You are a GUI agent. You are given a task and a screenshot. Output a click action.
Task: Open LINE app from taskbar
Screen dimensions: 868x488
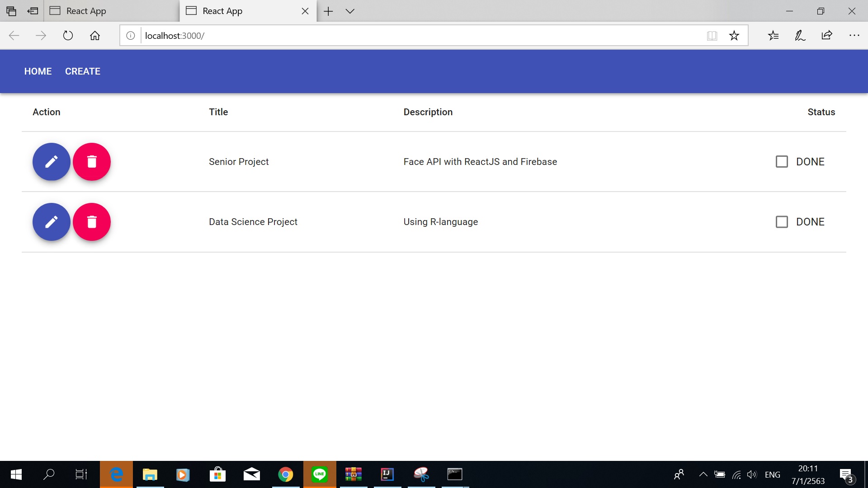(320, 474)
